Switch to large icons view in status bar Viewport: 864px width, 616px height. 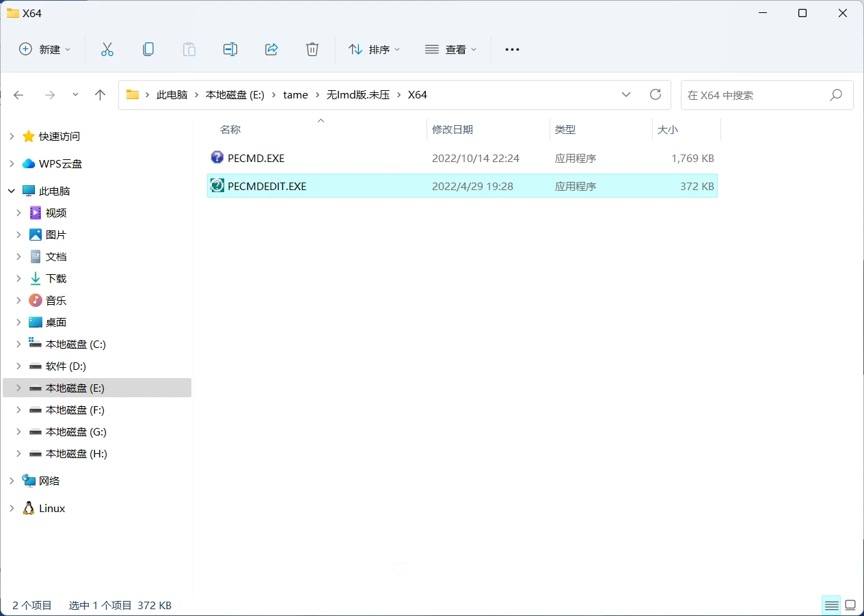[850, 605]
